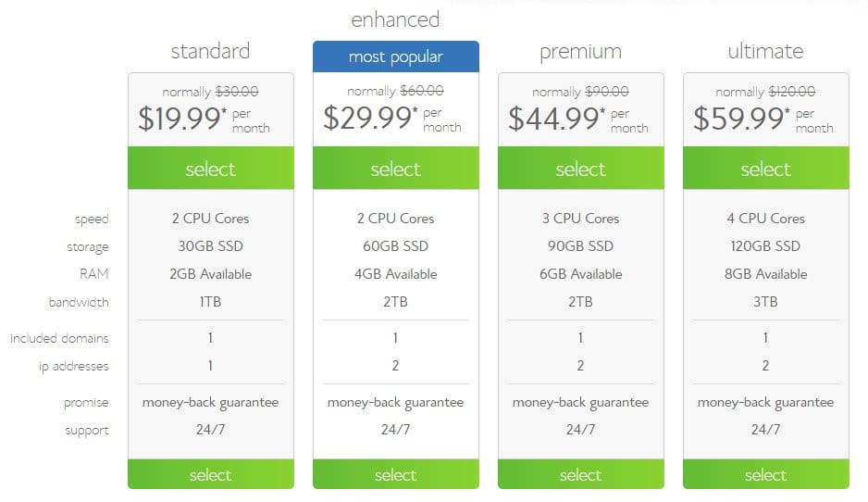This screenshot has height=502, width=868.
Task: Click bottom select button under enhanced plan
Action: 396,473
